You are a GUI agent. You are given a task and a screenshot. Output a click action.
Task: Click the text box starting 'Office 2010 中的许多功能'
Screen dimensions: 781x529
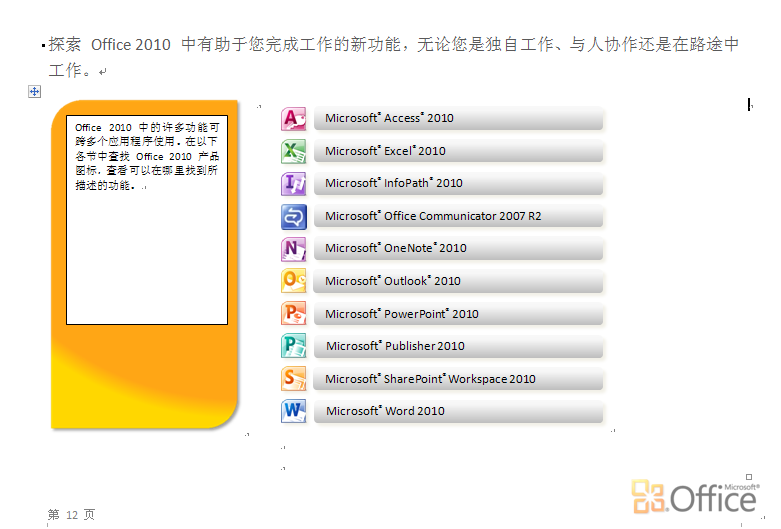[147, 220]
